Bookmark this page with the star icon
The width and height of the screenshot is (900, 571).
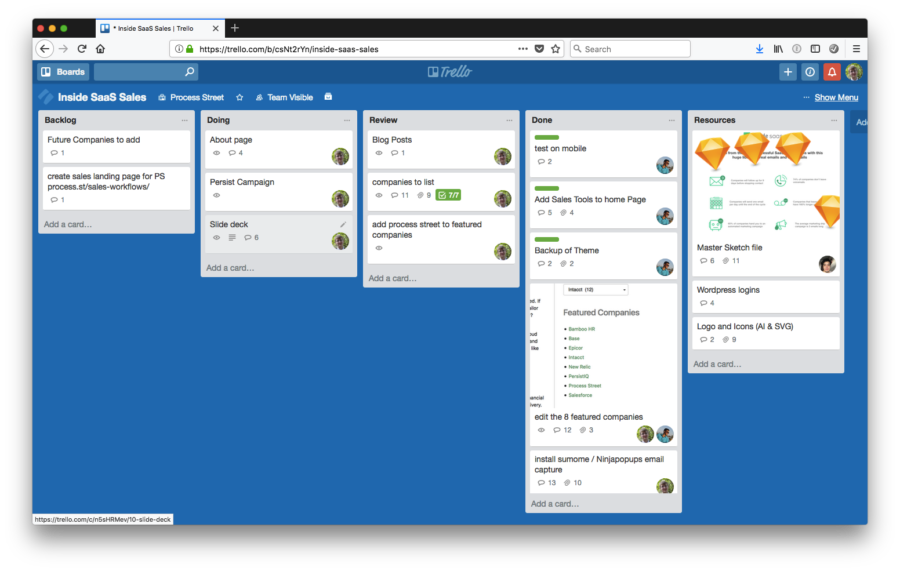[556, 49]
